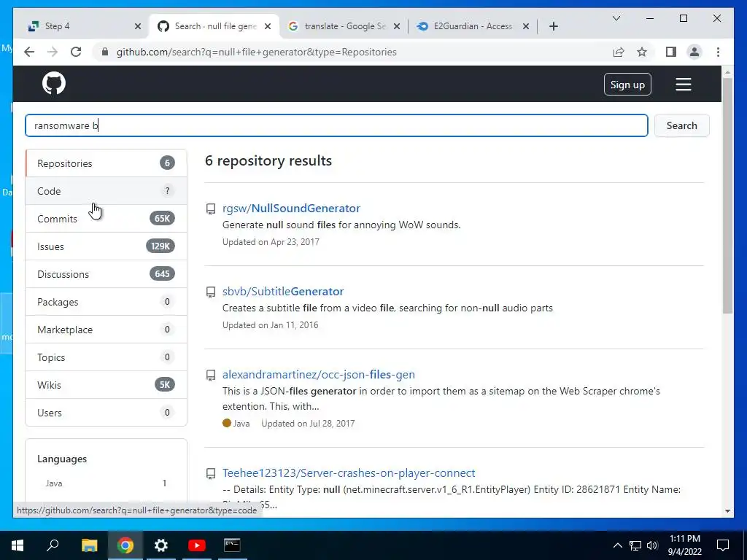Screen dimensions: 747x560
Task: Click the GitHub Octocat logo
Action: pyautogui.click(x=54, y=84)
